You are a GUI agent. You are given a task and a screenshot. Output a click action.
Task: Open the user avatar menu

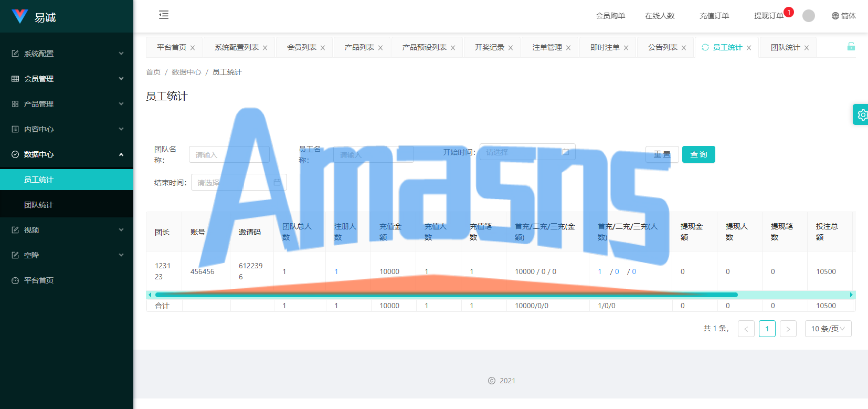(x=809, y=16)
